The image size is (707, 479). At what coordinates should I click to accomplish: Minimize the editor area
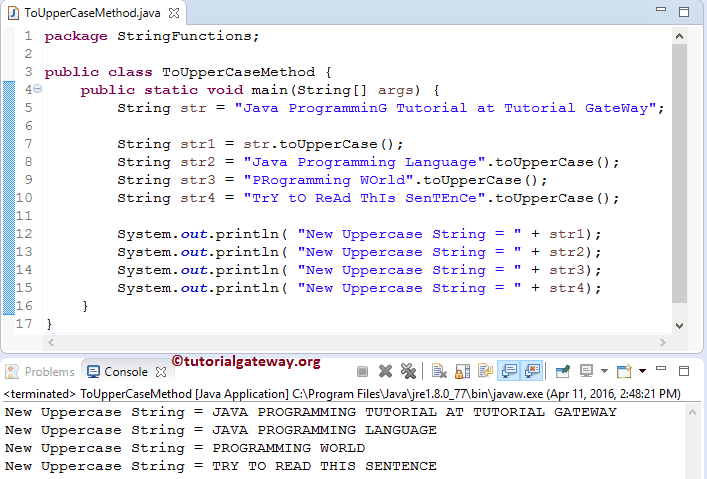tap(661, 9)
